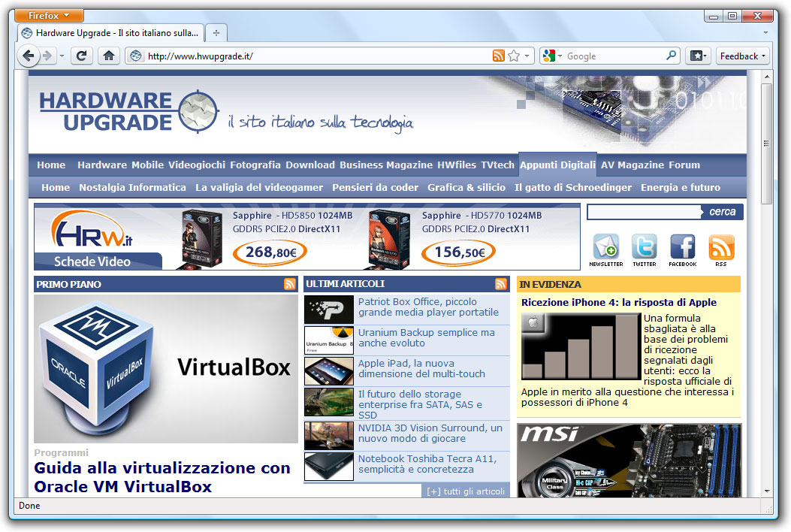The image size is (791, 532).
Task: Open La valigia del videogamer link
Action: tap(259, 187)
